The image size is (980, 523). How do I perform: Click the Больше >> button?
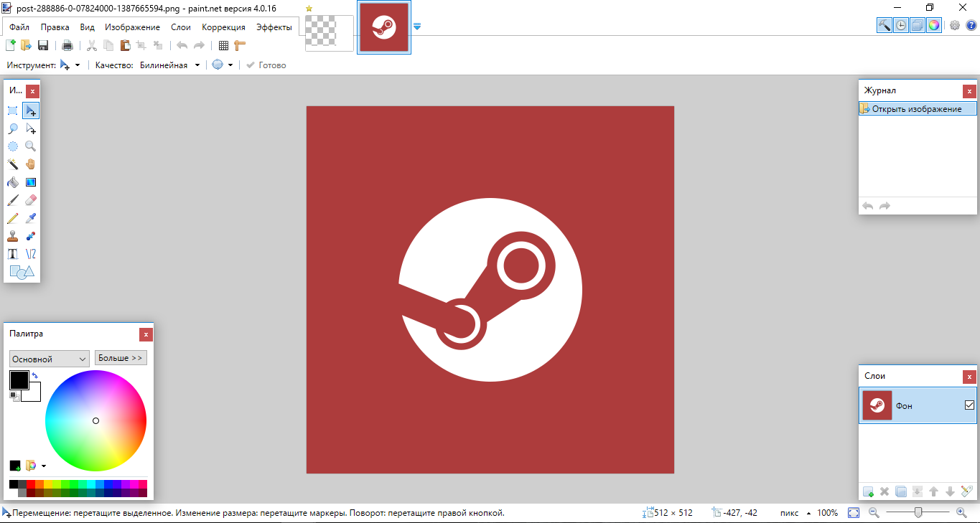click(121, 357)
